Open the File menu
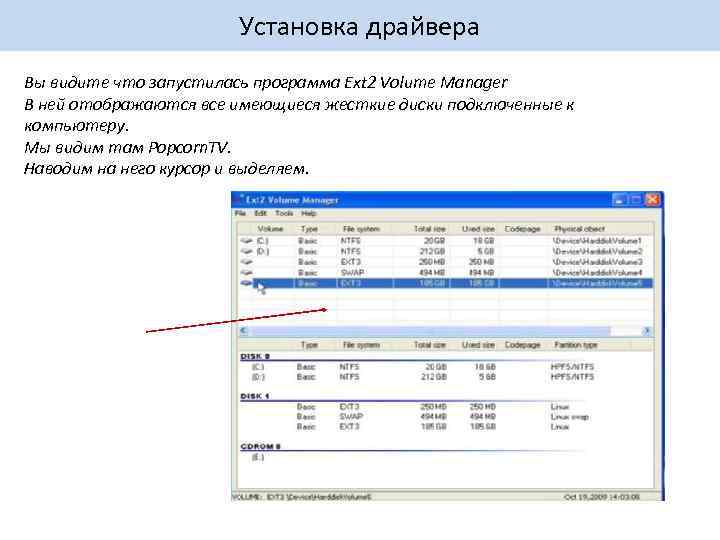Viewport: 720px width, 540px height. point(240,214)
